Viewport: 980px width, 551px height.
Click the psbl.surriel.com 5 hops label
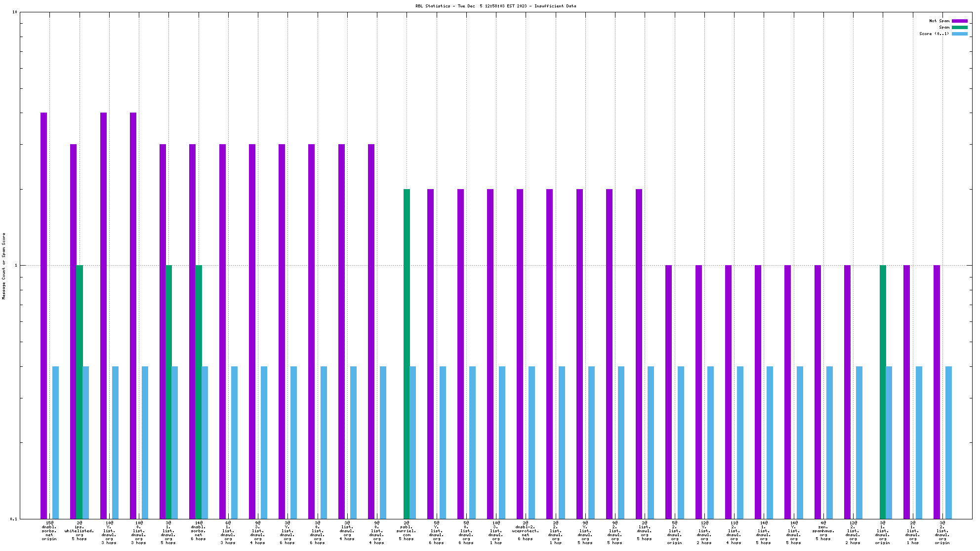click(407, 531)
